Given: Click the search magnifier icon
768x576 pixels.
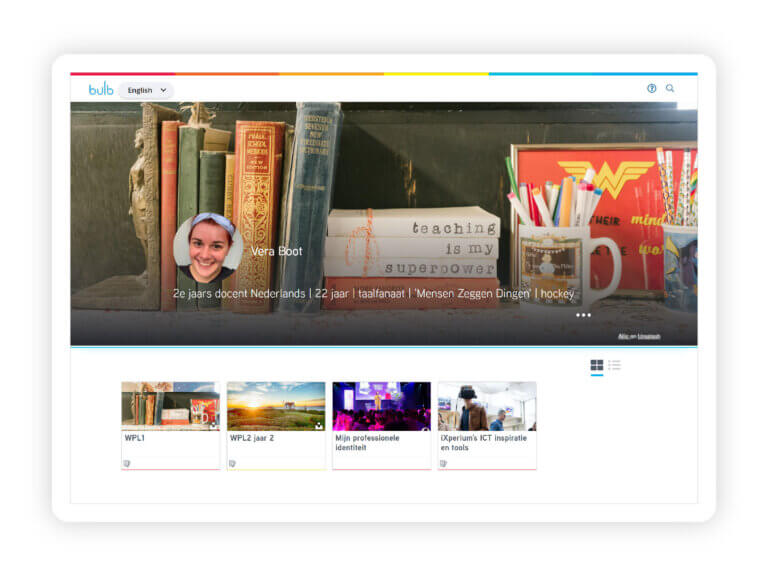Looking at the screenshot, I should click(670, 88).
